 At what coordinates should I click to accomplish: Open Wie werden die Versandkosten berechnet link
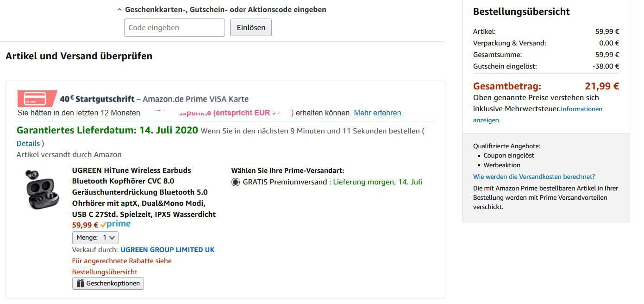click(x=534, y=177)
